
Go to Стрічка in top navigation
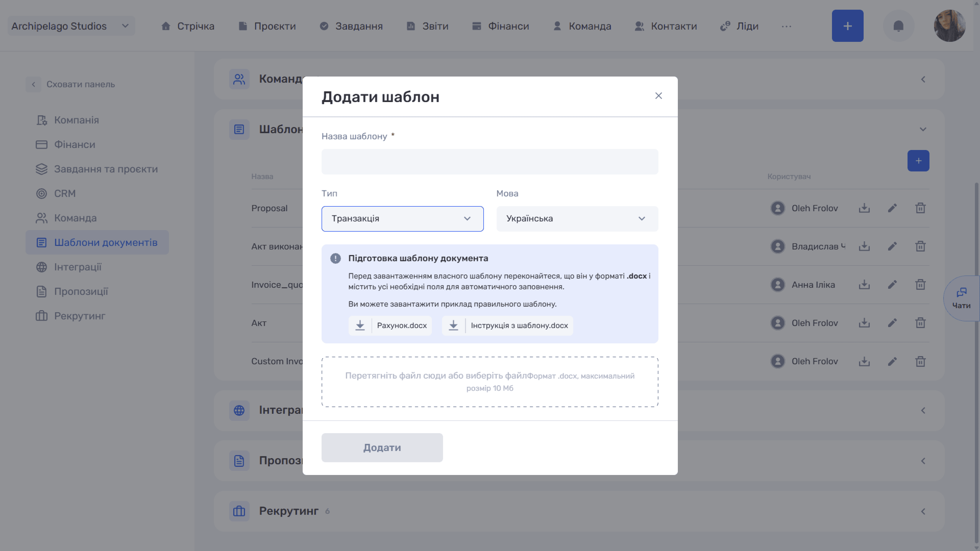point(188,26)
